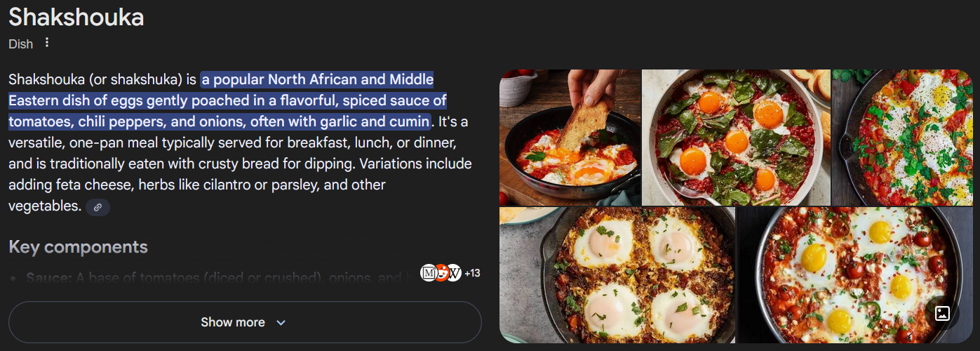Click the 'M' source favicon
The image size is (980, 351).
[428, 273]
